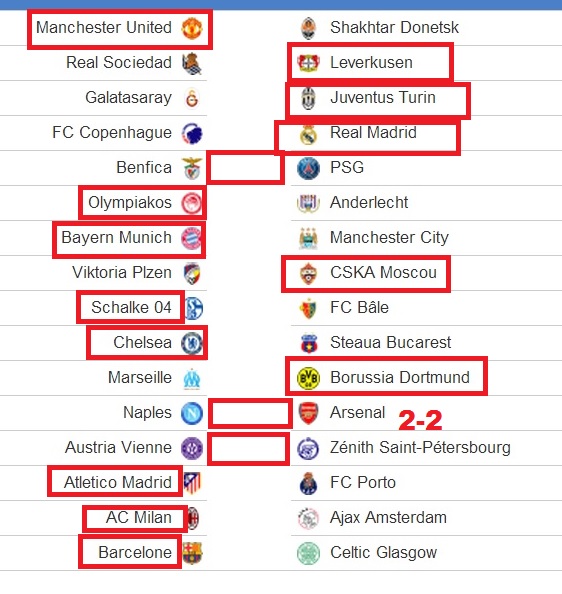Click the Chelsea club crest

pos(192,343)
